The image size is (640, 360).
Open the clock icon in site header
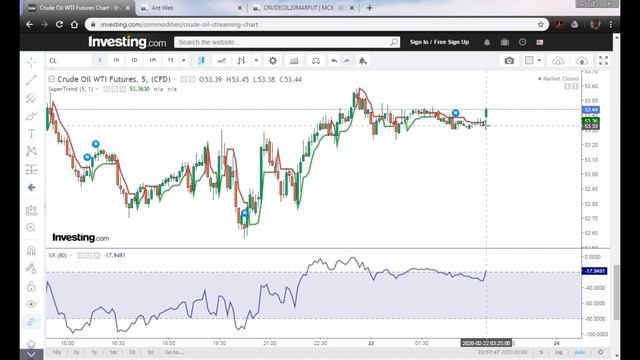coord(522,42)
